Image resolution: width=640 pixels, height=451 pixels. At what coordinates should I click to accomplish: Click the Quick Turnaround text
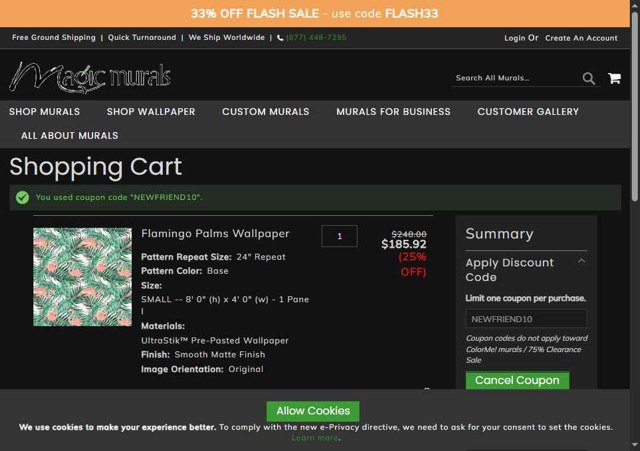click(x=142, y=38)
